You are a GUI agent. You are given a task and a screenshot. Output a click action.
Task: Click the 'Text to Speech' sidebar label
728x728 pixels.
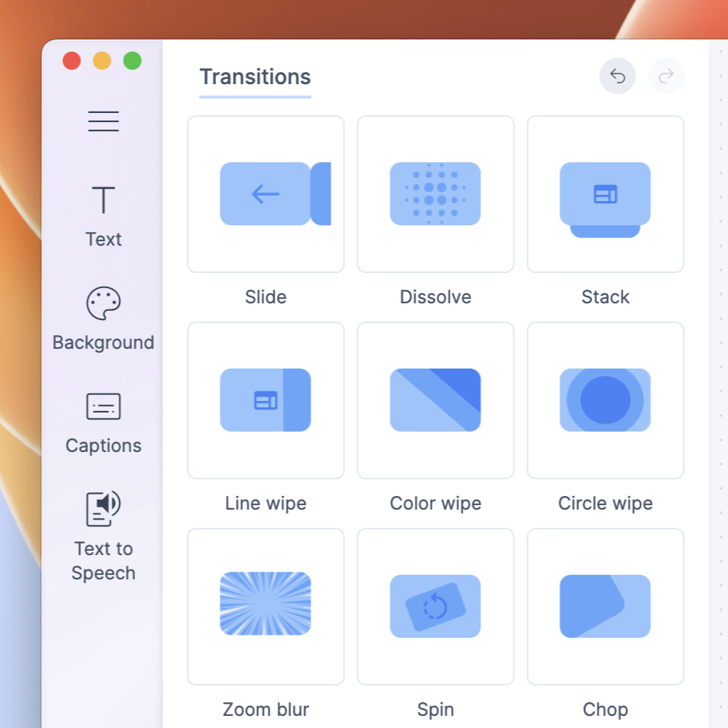coord(104,561)
